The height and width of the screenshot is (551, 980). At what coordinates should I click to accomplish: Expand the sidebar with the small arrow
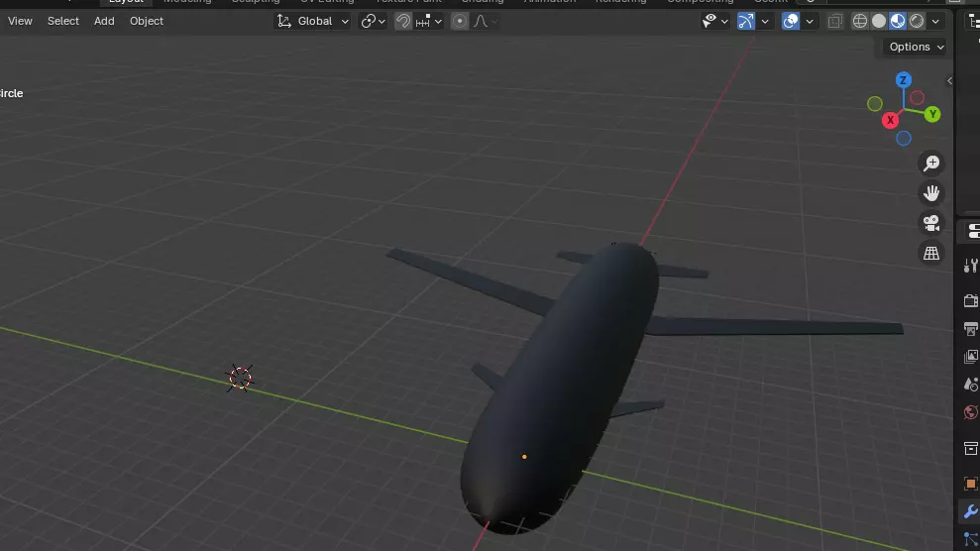(x=949, y=80)
